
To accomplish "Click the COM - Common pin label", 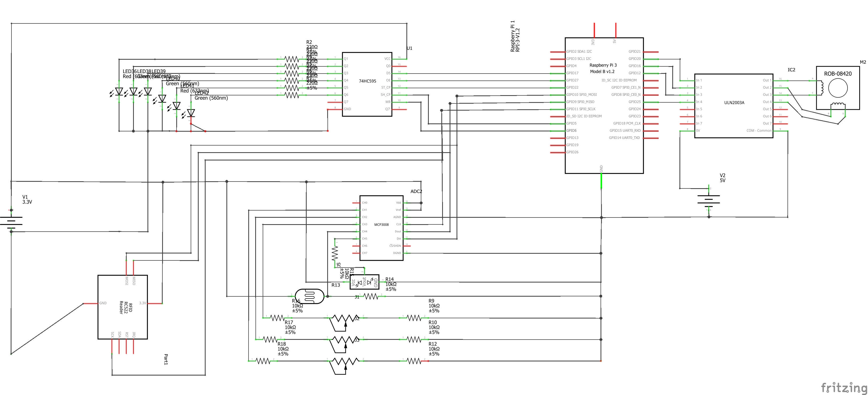I will point(759,131).
